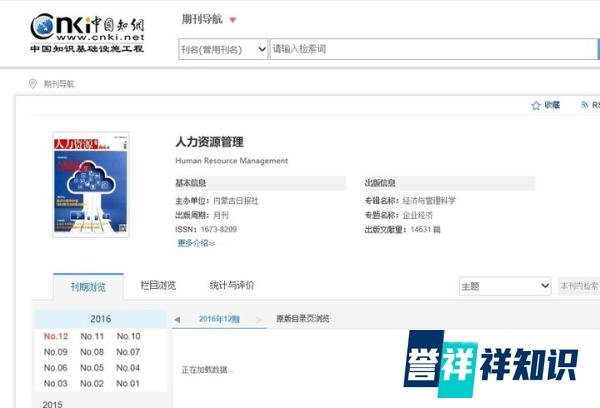Click the 本刊内检索 input field
This screenshot has width=600, height=408.
[x=579, y=286]
